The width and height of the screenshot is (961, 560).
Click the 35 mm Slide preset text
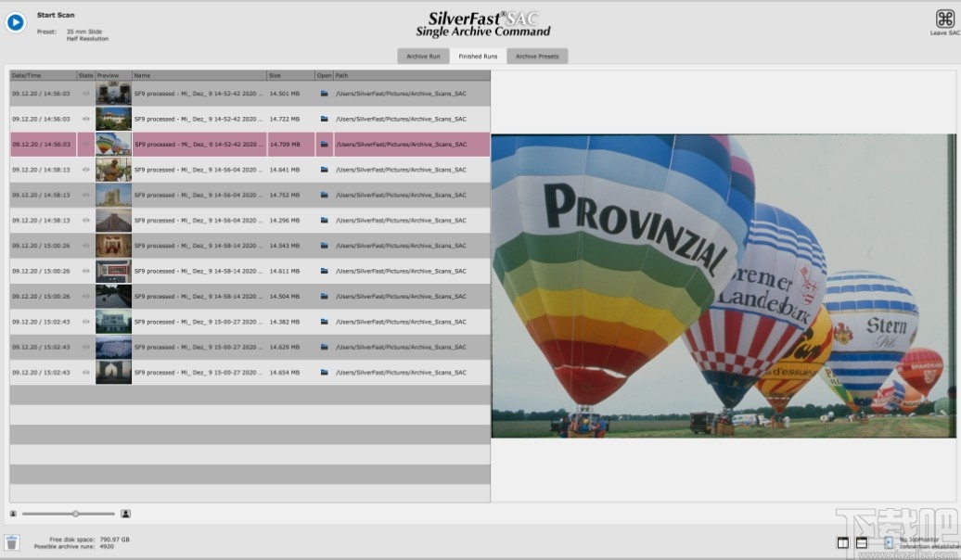click(84, 32)
